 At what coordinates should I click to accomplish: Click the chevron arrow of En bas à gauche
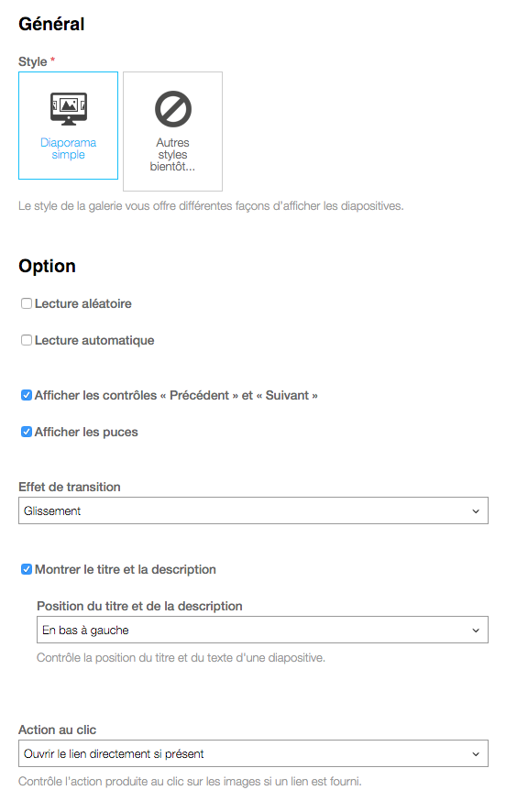point(476,631)
